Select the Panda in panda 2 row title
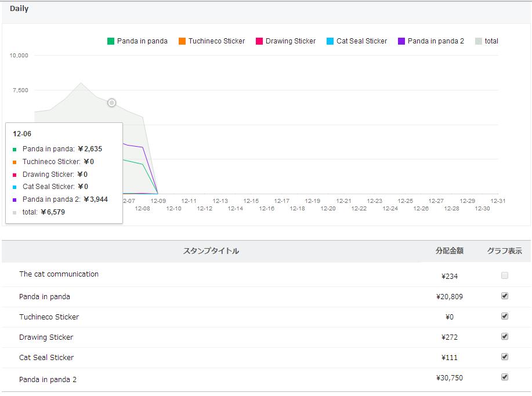This screenshot has width=532, height=396. [x=48, y=380]
